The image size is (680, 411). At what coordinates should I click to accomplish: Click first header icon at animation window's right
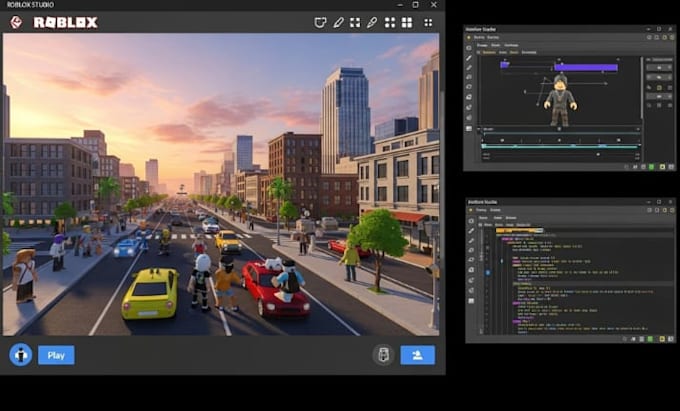click(x=649, y=37)
